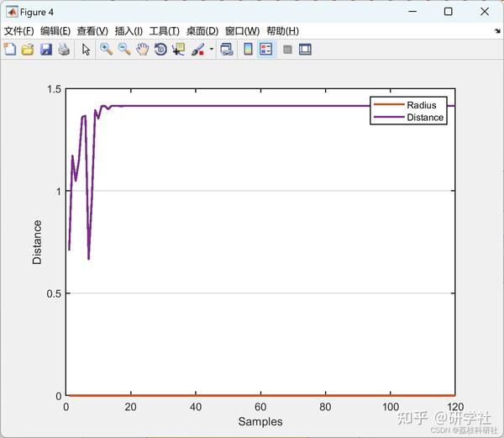The image size is (504, 438).
Task: Expand the brush color dropdown arrow
Action: click(212, 50)
